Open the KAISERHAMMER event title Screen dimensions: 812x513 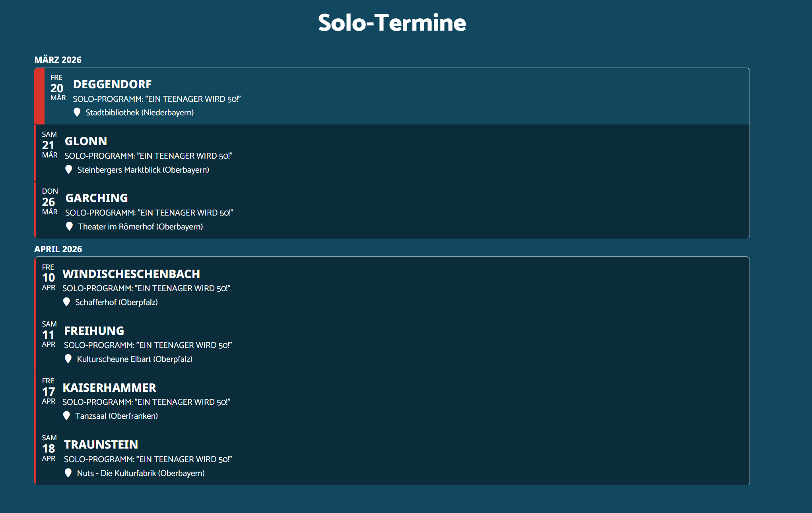[x=109, y=388]
